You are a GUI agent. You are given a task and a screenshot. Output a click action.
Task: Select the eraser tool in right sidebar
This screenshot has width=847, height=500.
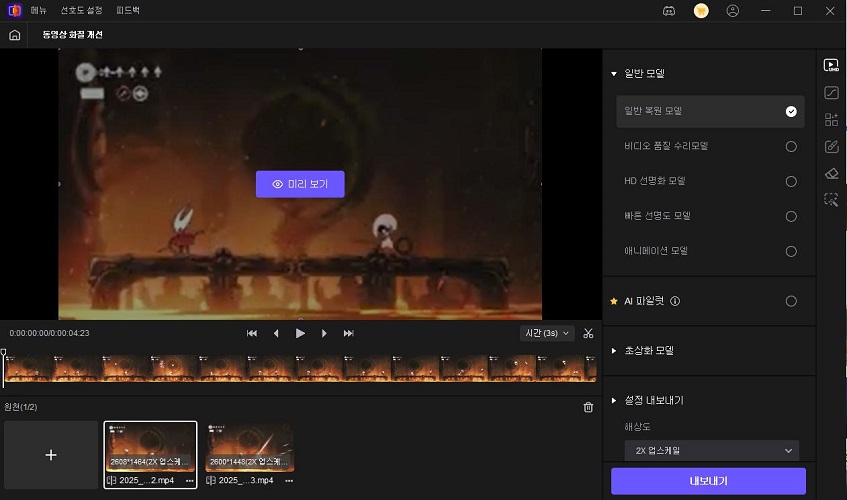click(831, 173)
